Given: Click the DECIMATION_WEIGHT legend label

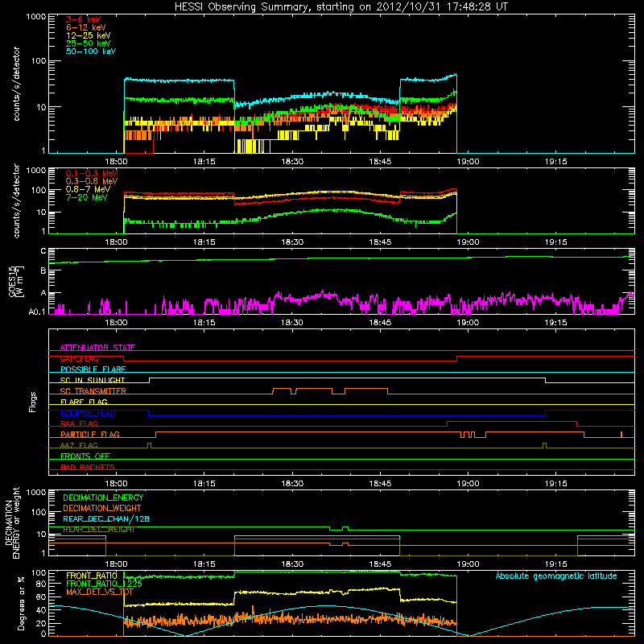Looking at the screenshot, I should (102, 509).
